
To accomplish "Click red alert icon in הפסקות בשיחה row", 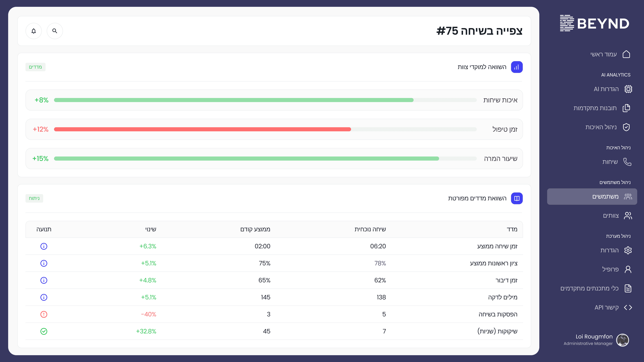I will [44, 314].
